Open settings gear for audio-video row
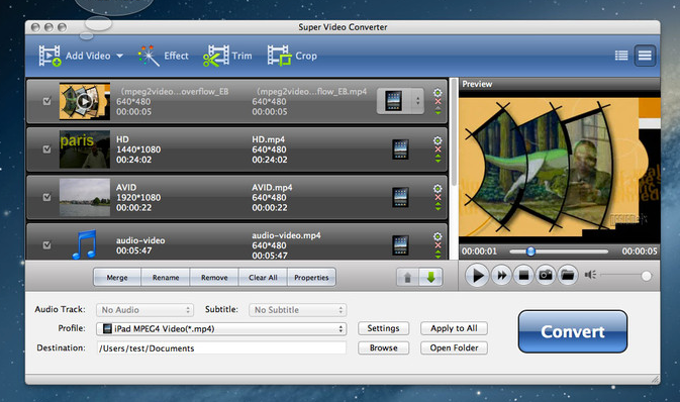680x402 pixels. pos(438,236)
